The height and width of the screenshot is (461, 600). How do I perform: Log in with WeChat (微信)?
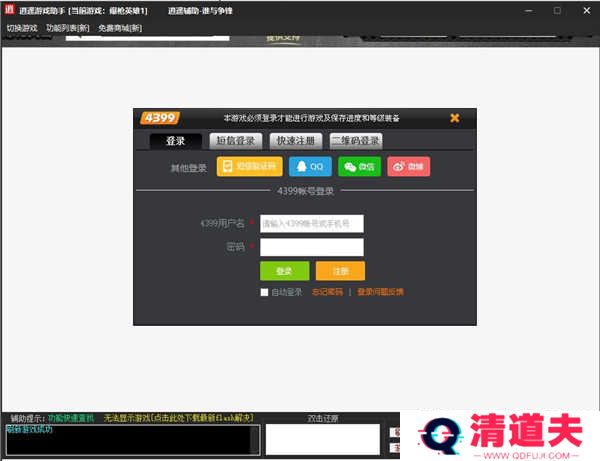[x=359, y=166]
